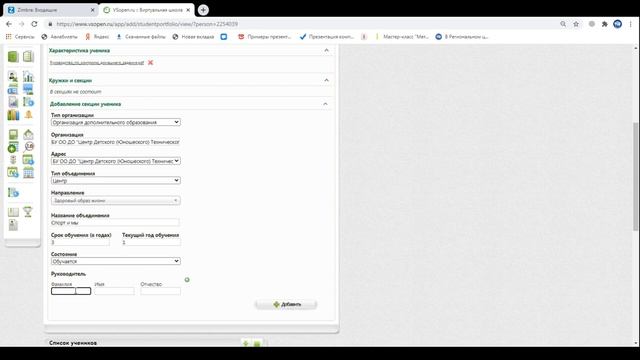The image size is (640, 360).
Task: Open the open-envelope mail sidebar icon
Action: tap(28, 134)
